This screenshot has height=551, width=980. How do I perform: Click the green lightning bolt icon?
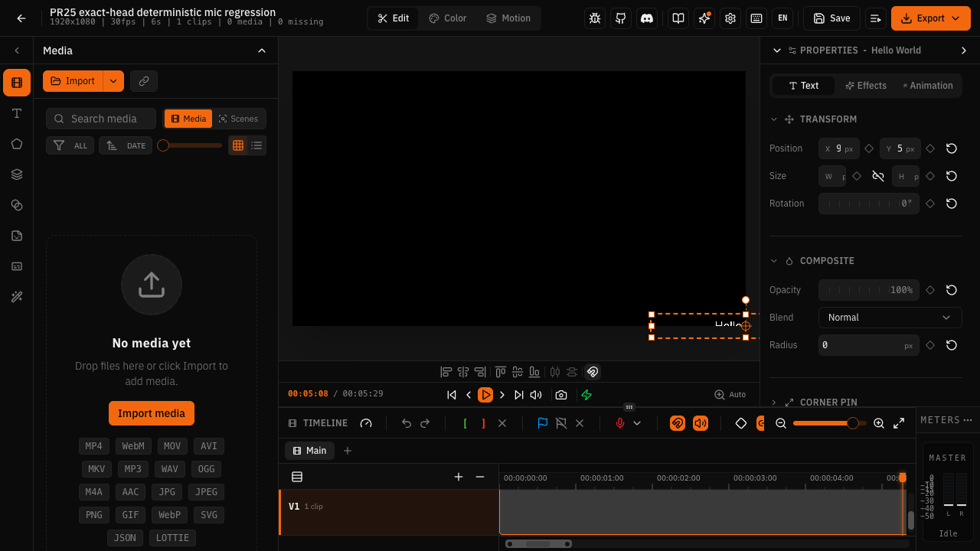pyautogui.click(x=586, y=395)
